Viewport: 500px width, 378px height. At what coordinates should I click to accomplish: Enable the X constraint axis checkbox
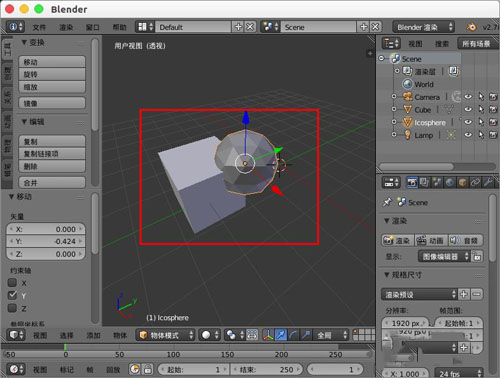(12, 283)
